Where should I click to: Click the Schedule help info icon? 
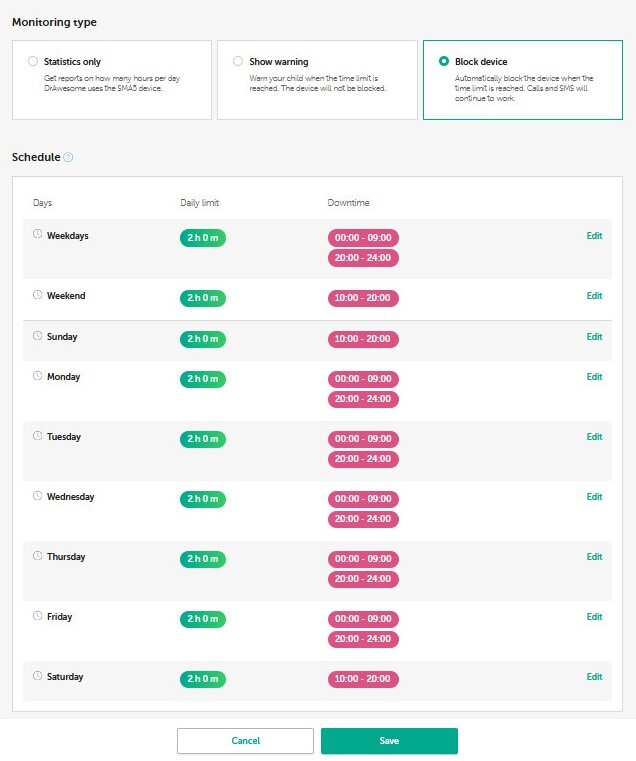[x=68, y=157]
